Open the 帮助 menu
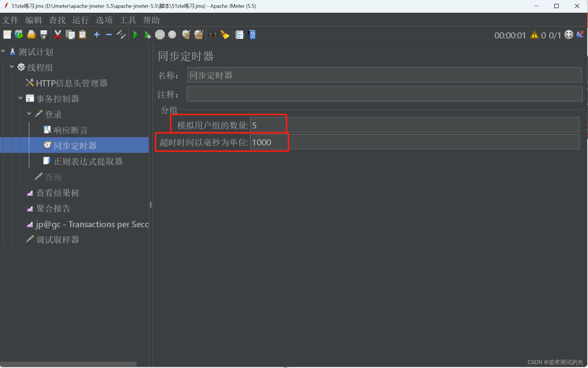Image resolution: width=588 pixels, height=368 pixels. pos(151,20)
